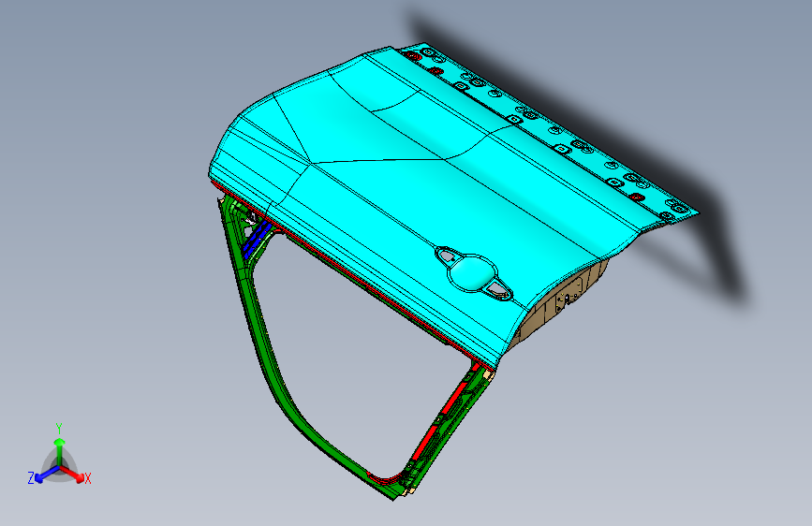Click the blue Z axis of the triad
The width and height of the screenshot is (812, 526).
(x=47, y=474)
